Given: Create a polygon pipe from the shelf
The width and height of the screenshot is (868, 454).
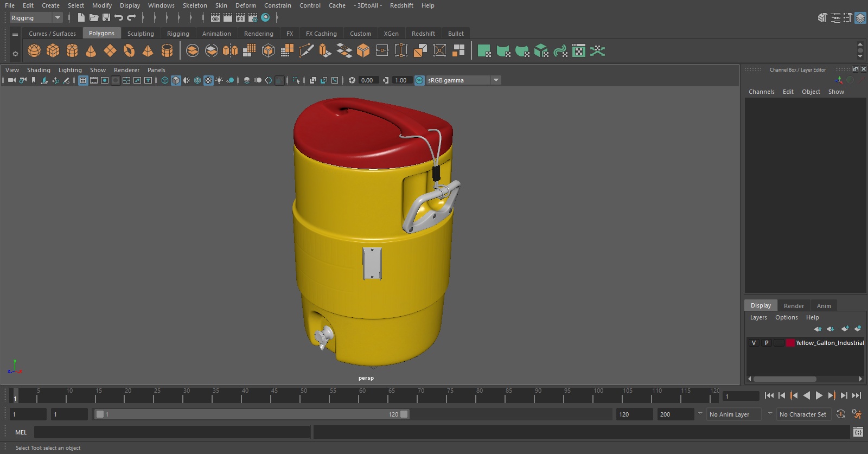Looking at the screenshot, I should click(167, 51).
